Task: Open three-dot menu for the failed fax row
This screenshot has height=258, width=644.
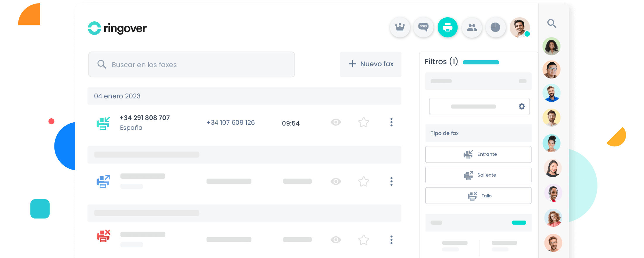Action: [x=391, y=240]
